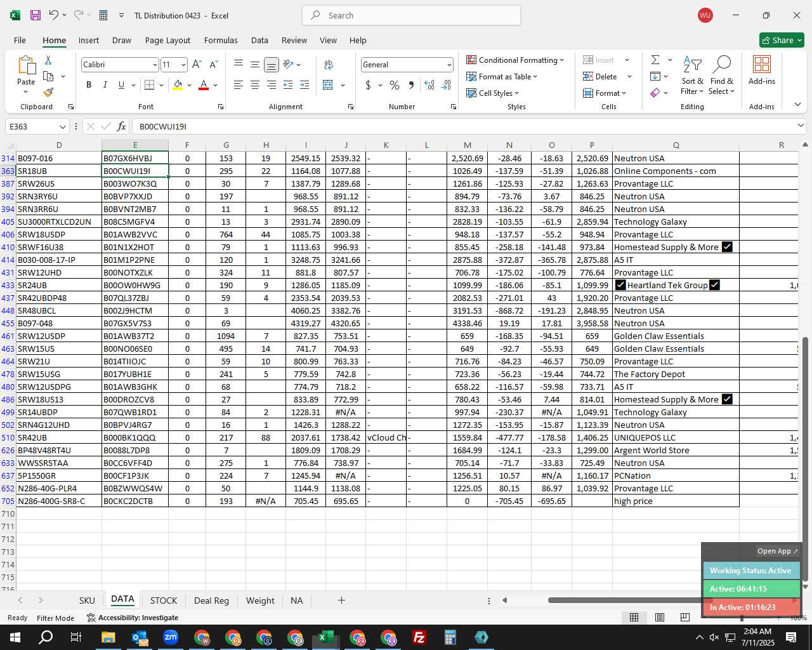Merge and center selected cells

328,84
